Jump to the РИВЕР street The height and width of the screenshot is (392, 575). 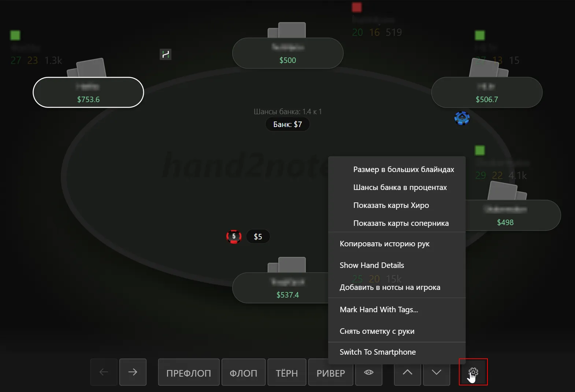tap(331, 372)
